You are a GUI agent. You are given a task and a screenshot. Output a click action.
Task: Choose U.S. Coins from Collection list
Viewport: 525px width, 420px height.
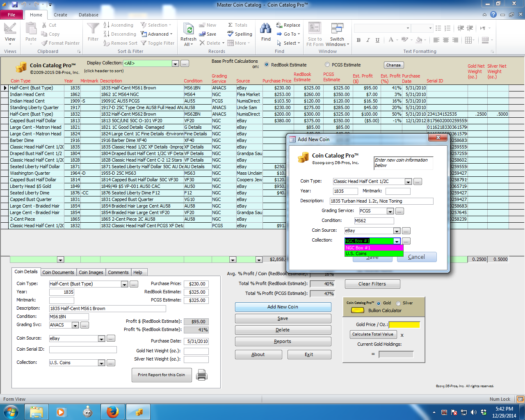(374, 253)
